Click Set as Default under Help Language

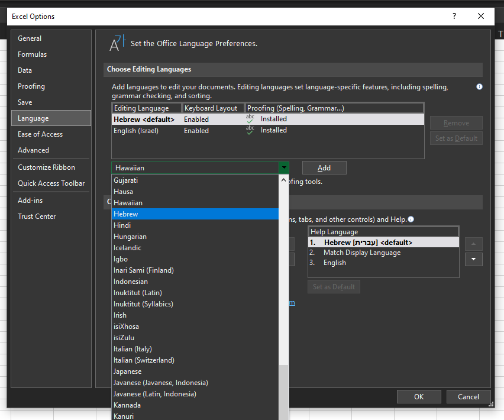click(x=334, y=287)
